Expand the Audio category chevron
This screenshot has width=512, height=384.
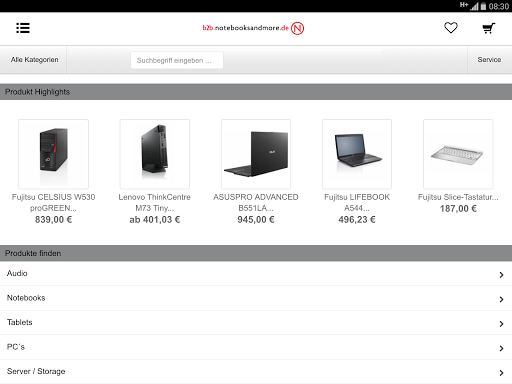click(501, 275)
